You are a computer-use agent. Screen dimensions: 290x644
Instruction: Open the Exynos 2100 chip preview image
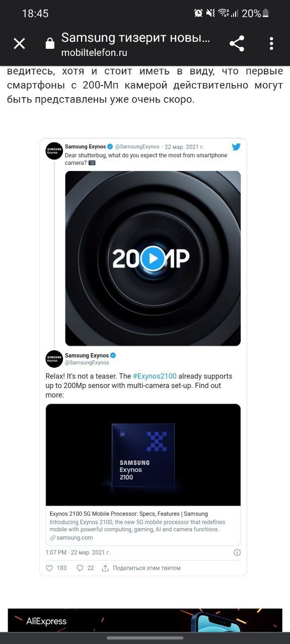click(x=143, y=455)
